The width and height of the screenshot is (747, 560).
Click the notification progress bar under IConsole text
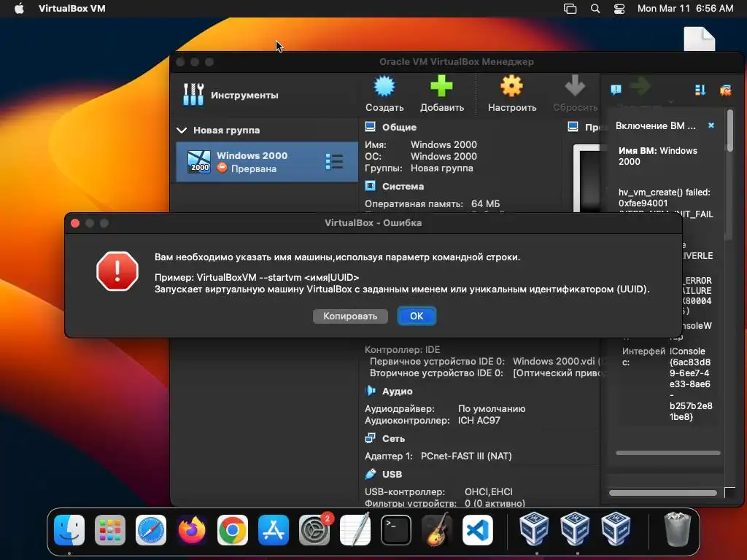[668, 453]
